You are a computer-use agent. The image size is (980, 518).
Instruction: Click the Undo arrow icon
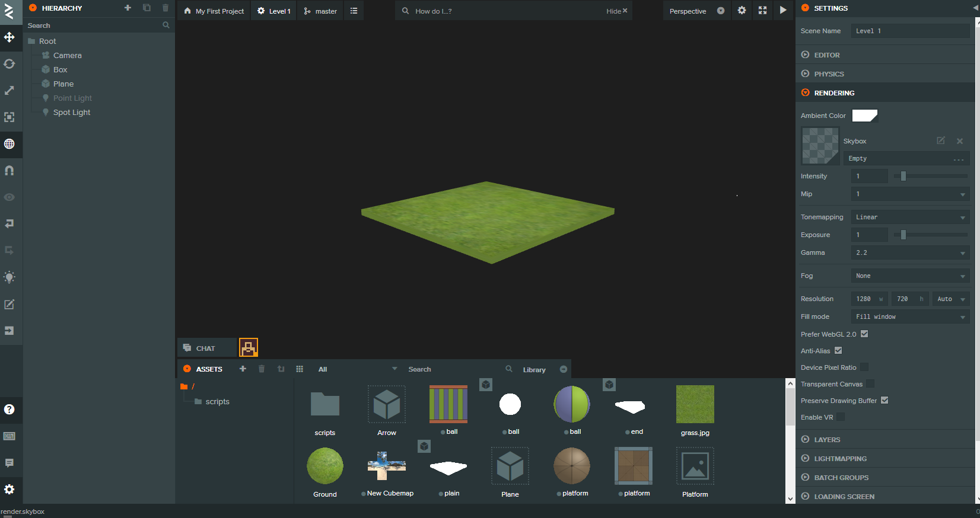[9, 224]
